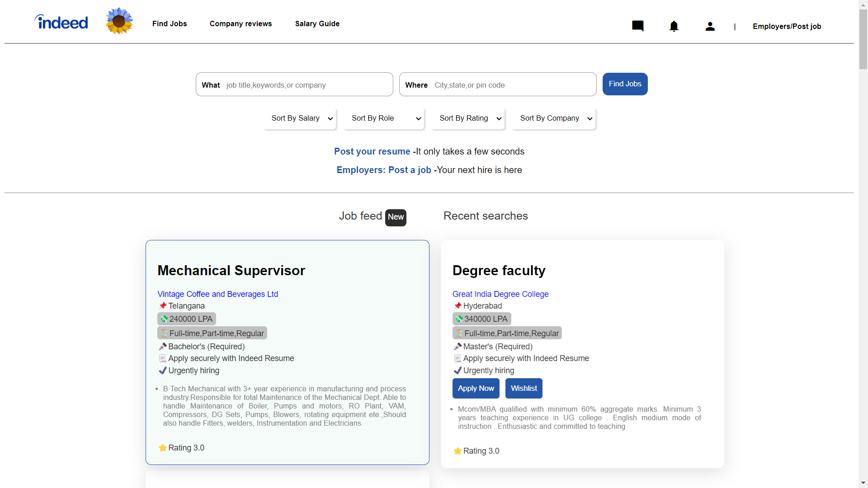
Task: Open Salary Guide in navigation
Action: click(317, 23)
